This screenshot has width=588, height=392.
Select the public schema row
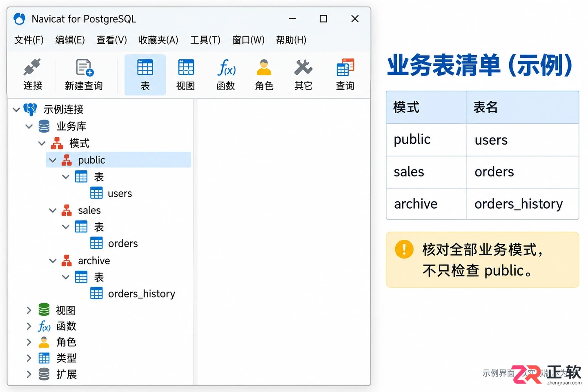pos(118,160)
